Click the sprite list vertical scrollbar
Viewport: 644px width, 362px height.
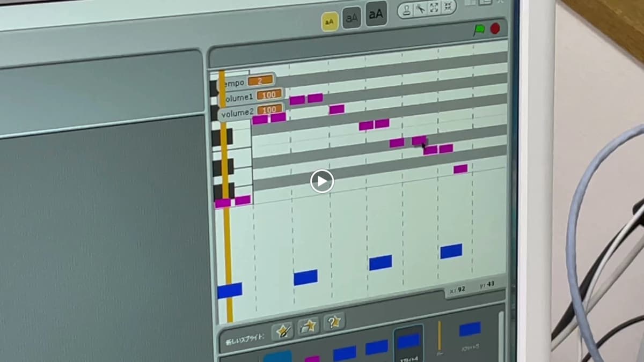click(501, 333)
